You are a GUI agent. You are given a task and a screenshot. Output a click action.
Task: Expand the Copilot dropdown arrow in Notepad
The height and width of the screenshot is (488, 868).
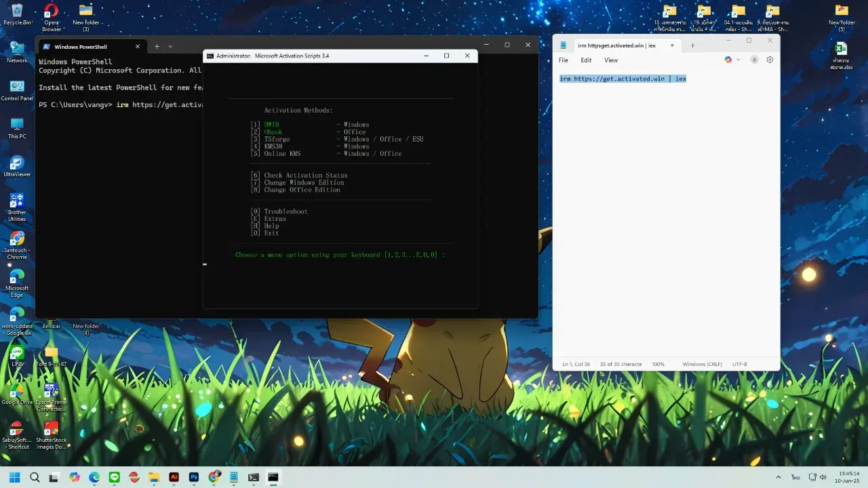click(x=738, y=60)
